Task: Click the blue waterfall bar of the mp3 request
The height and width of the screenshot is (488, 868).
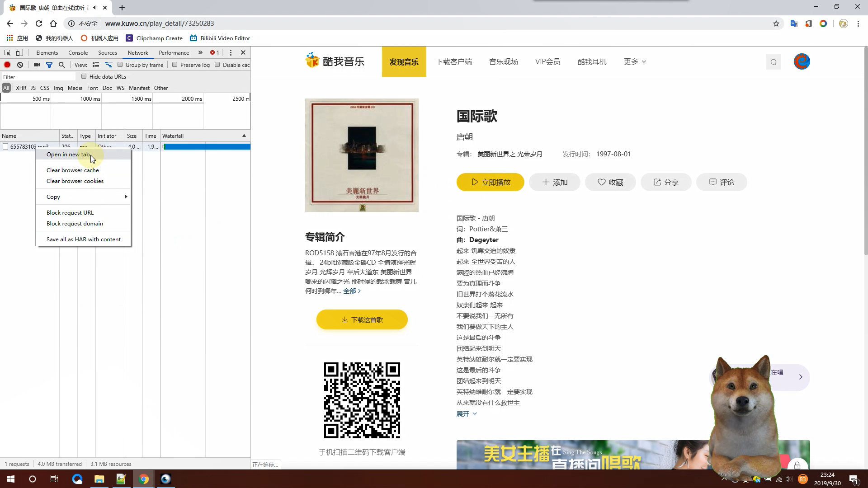Action: [x=207, y=147]
